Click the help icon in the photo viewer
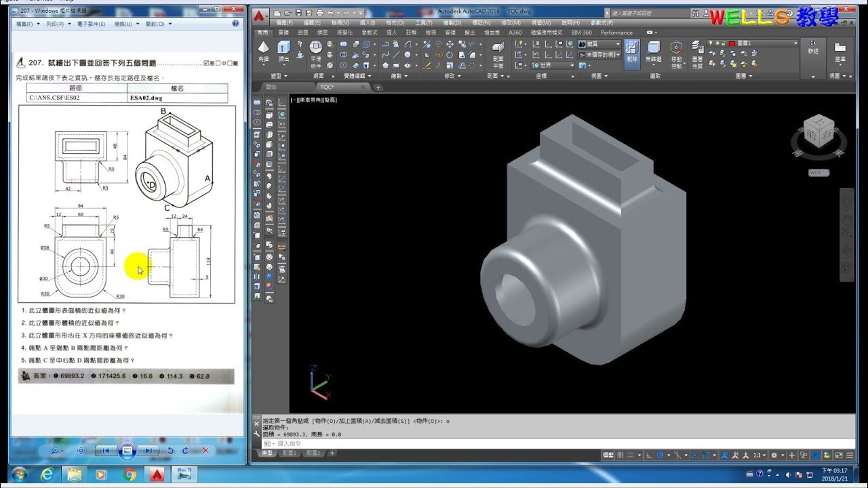868x488 pixels. pyautogui.click(x=235, y=23)
